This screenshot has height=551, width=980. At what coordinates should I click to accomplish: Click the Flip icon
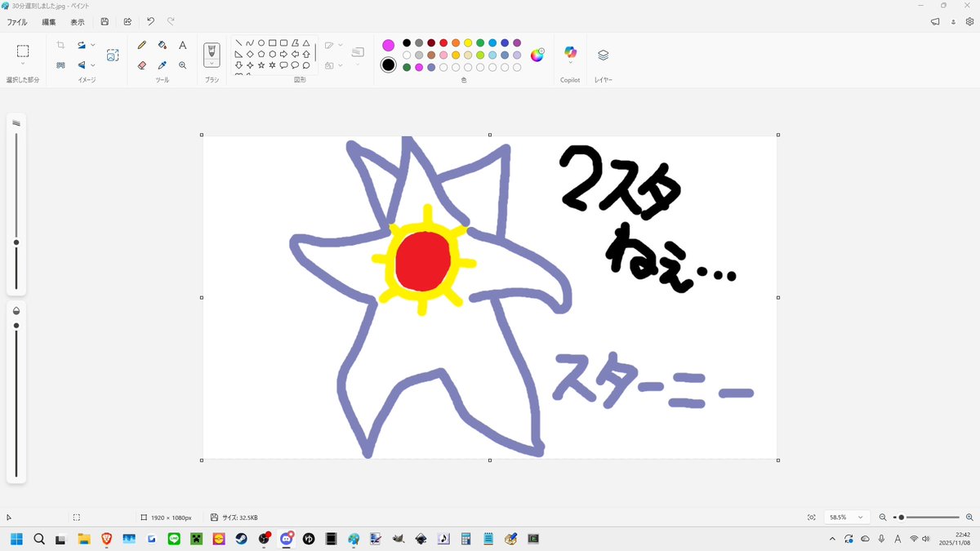82,65
